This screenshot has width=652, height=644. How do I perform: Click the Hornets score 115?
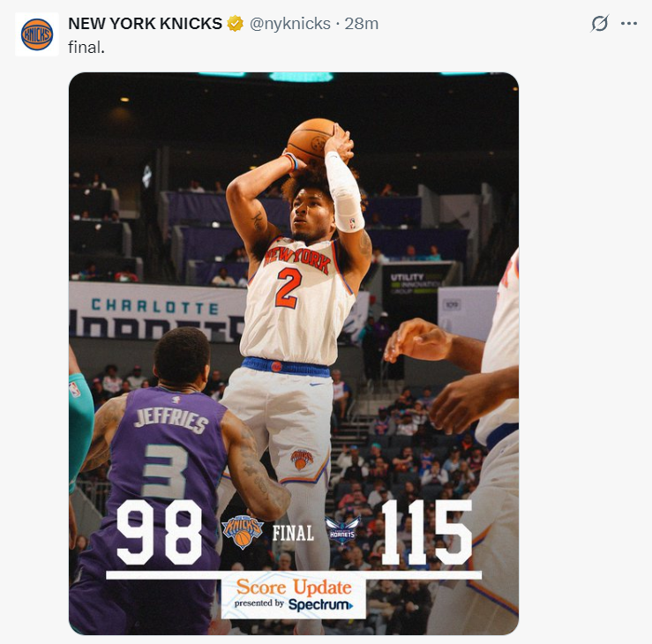(427, 533)
